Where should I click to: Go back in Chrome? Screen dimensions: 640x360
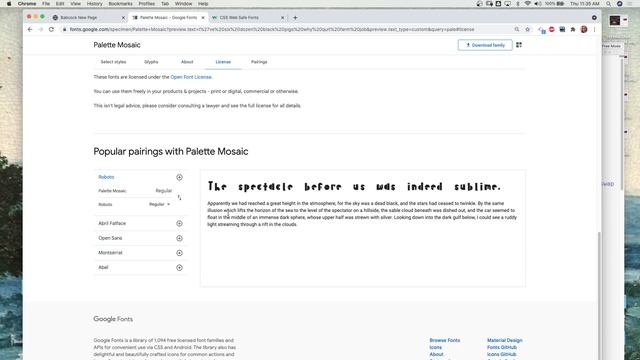(30, 29)
